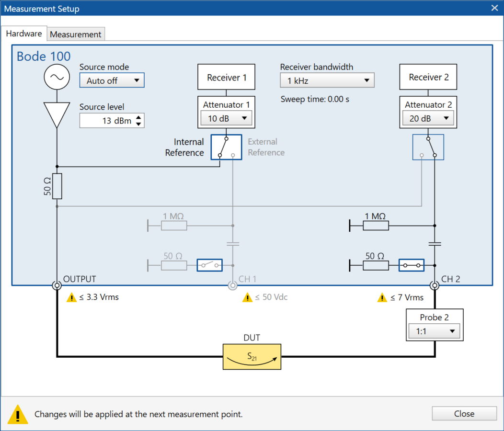This screenshot has height=431, width=504.
Task: Select the Hardware tab
Action: [24, 34]
